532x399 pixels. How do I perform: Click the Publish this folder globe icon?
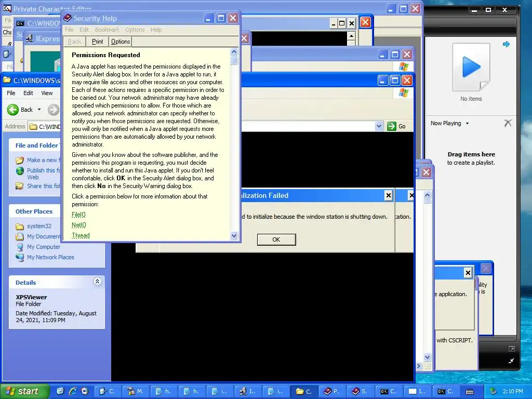tap(20, 170)
